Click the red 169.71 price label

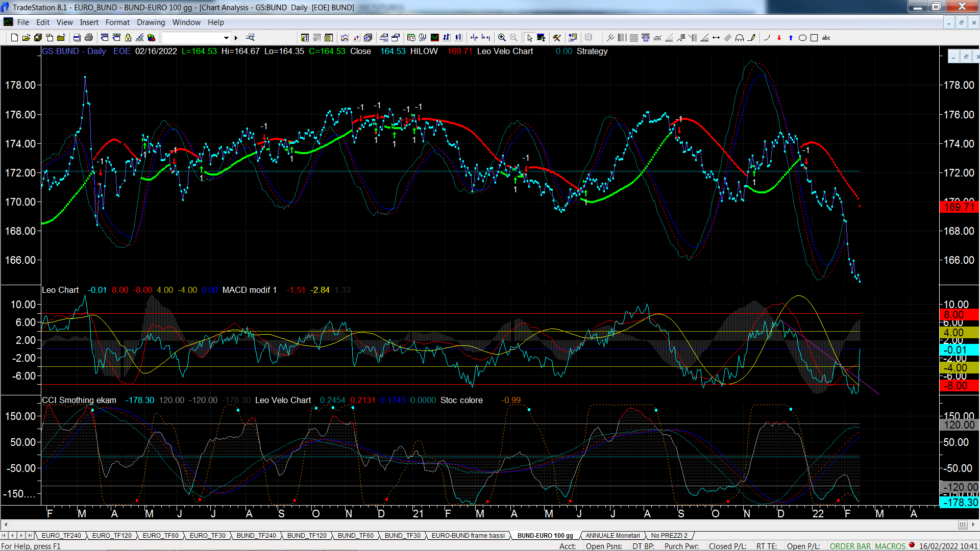959,207
